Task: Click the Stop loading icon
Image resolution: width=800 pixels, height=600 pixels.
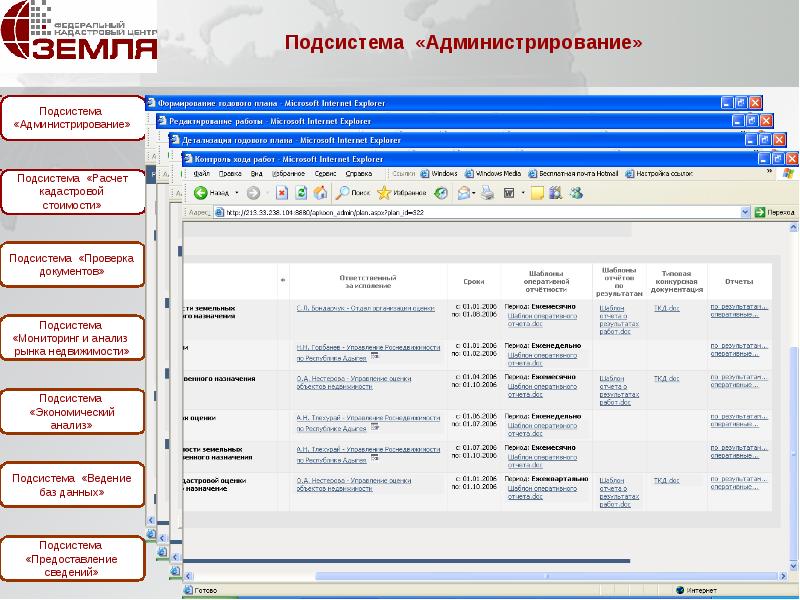Action: pyautogui.click(x=280, y=191)
